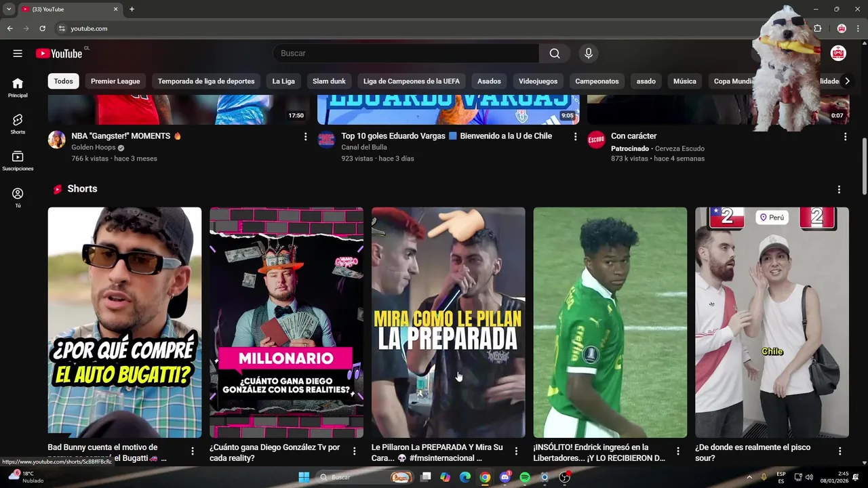Open Discord from taskbar

point(505,477)
